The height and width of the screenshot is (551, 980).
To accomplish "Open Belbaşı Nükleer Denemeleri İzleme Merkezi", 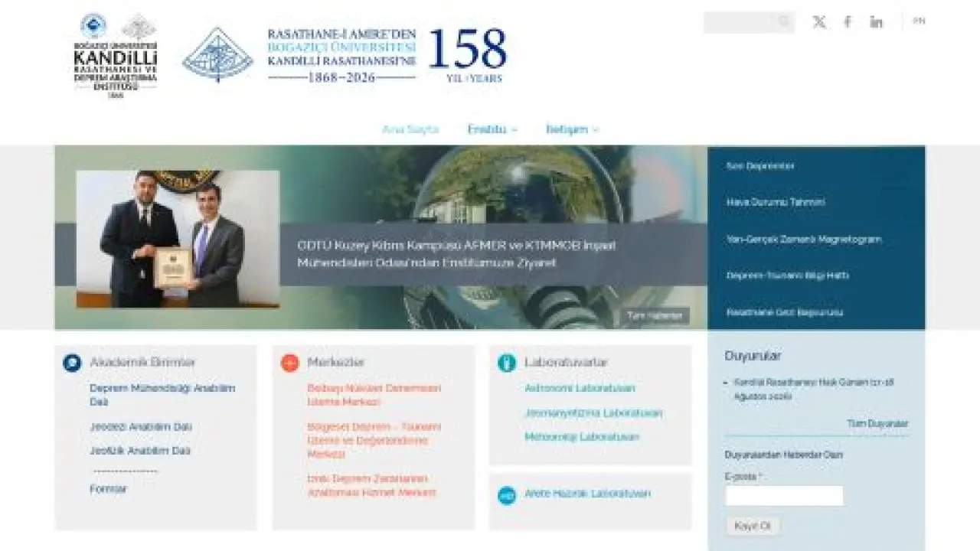I will pyautogui.click(x=374, y=395).
